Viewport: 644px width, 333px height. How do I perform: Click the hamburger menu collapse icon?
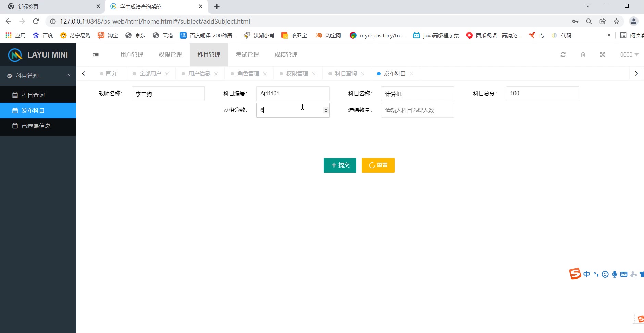point(96,55)
